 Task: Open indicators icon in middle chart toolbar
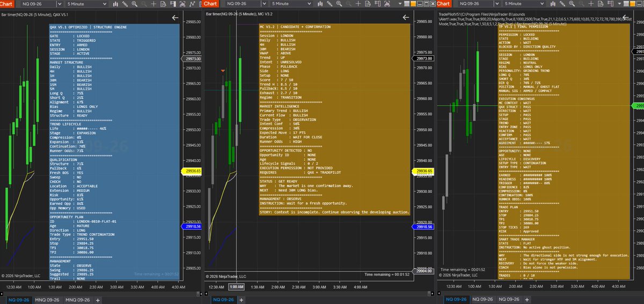pos(387,4)
